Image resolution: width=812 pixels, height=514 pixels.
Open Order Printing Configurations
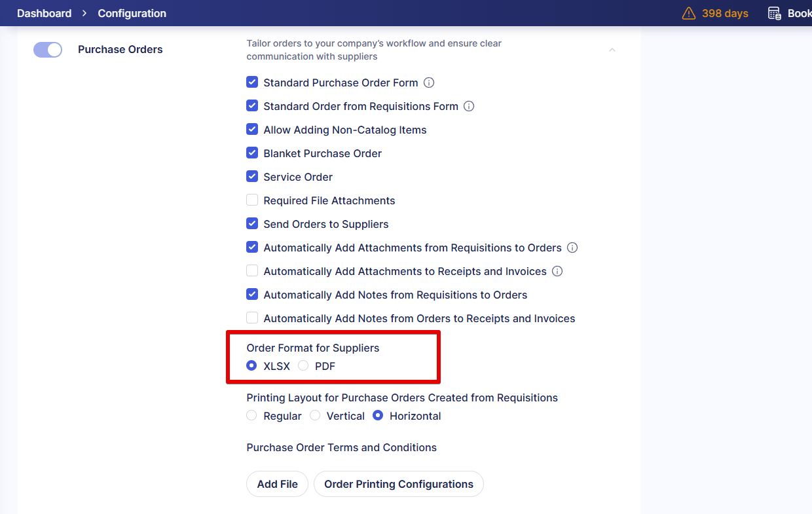(398, 484)
